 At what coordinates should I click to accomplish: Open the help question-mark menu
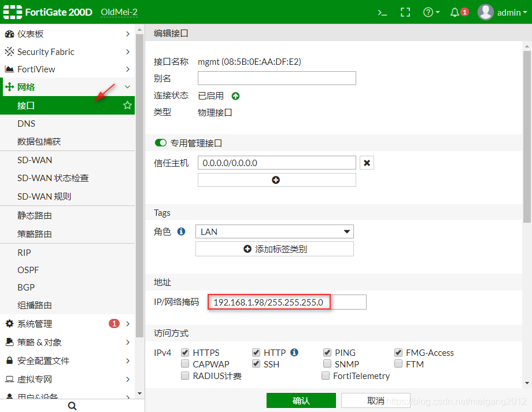431,13
